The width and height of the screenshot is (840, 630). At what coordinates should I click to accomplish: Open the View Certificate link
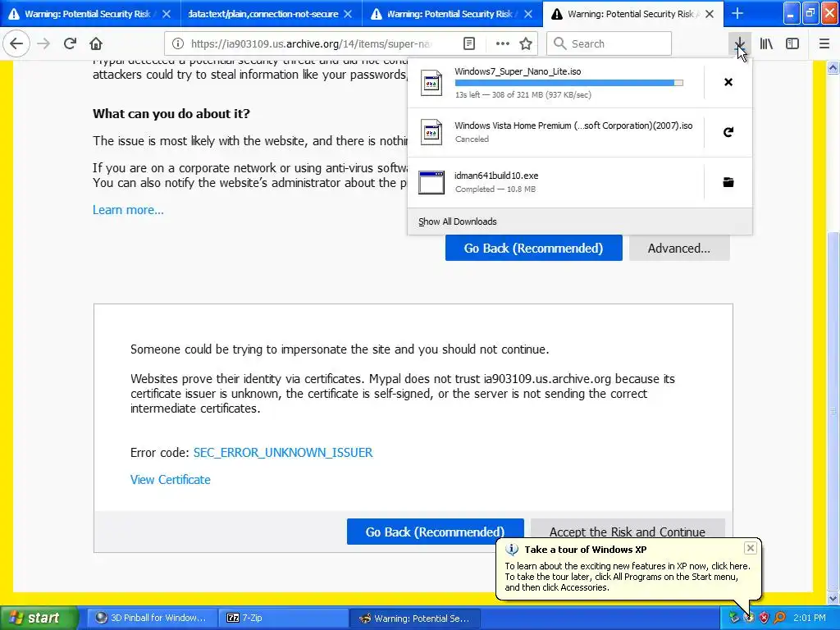click(171, 479)
